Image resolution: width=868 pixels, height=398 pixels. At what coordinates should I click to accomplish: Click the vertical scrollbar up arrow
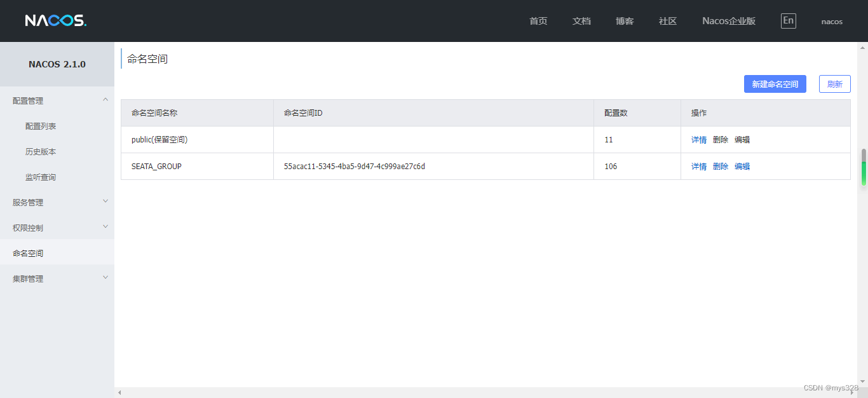tap(864, 46)
